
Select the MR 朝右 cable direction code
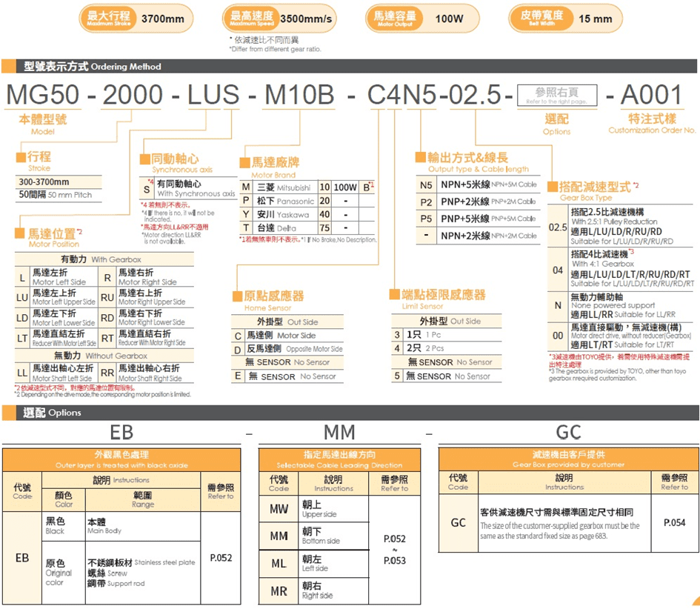coord(279,590)
